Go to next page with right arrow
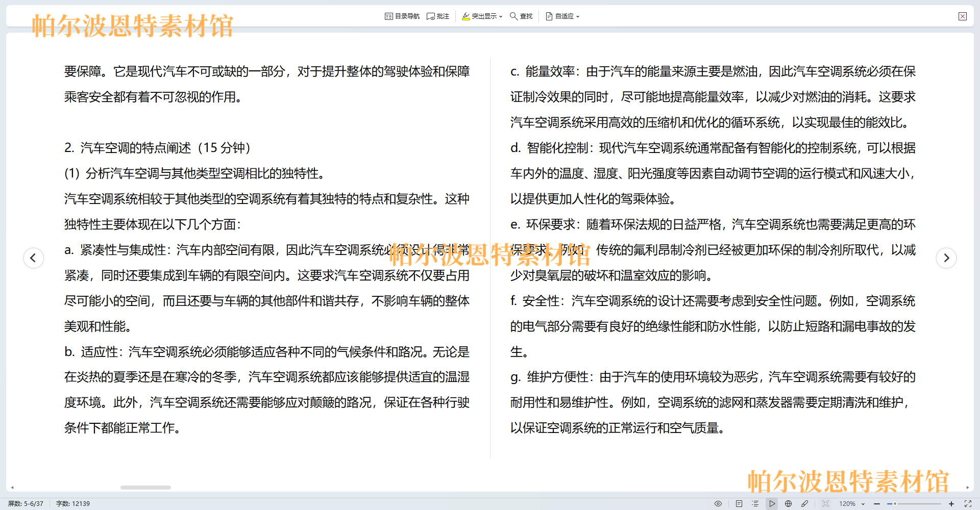The image size is (980, 510). pyautogui.click(x=946, y=258)
